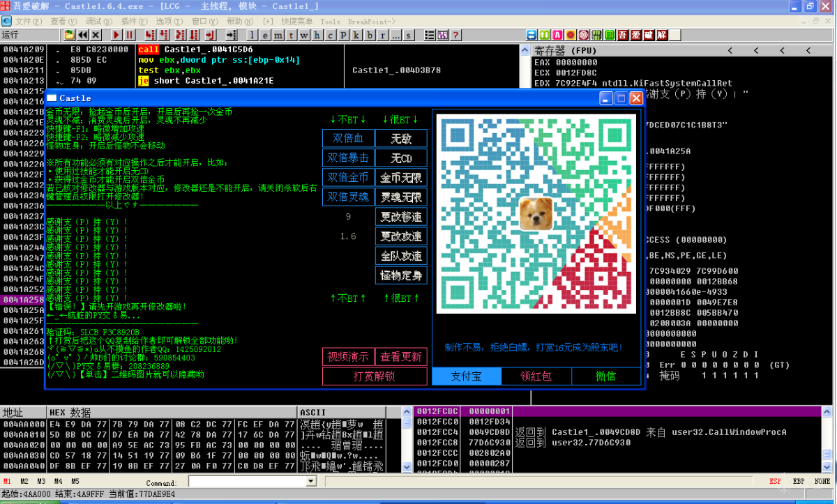
Task: Click the 怪物定身 button
Action: [402, 275]
